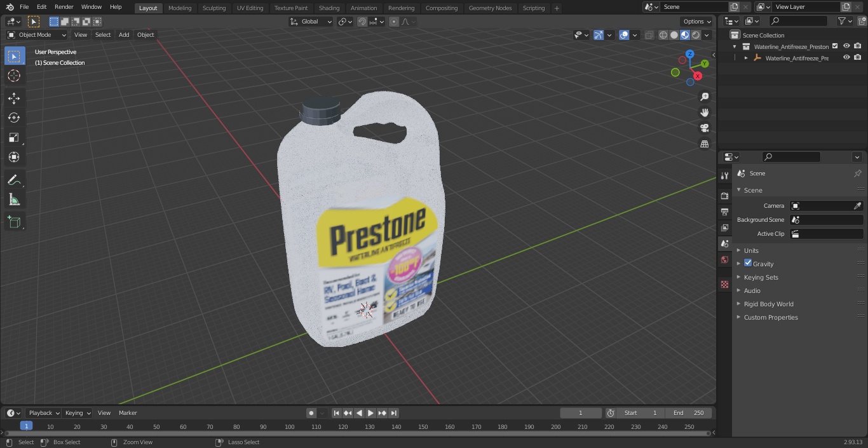868x448 pixels.
Task: Click the viewport zoom magnifier icon
Action: click(704, 97)
